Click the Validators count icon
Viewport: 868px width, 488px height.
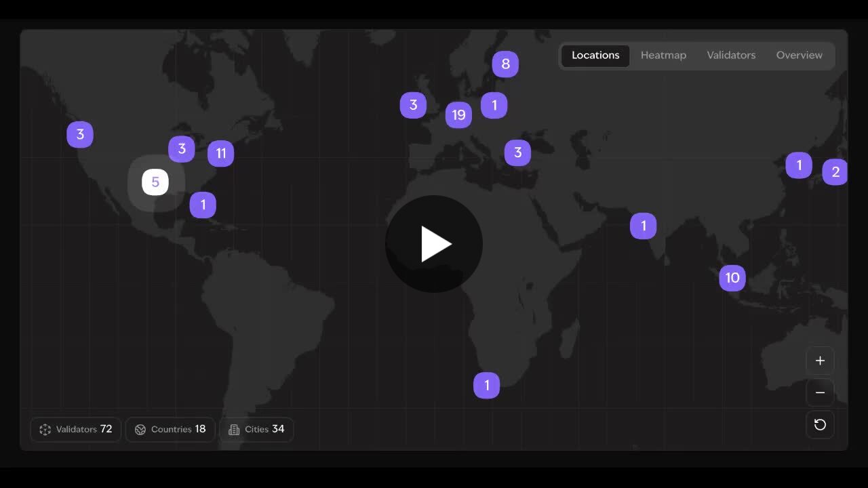coord(45,430)
